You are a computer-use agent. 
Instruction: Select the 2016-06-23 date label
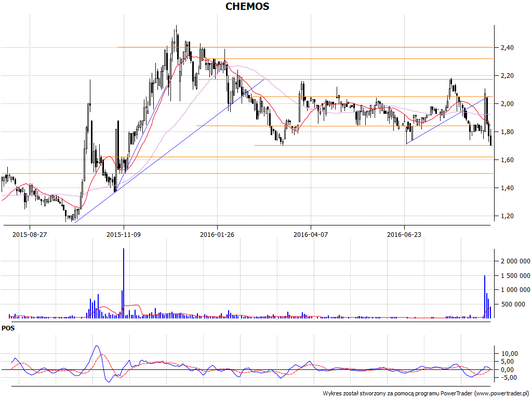point(404,234)
